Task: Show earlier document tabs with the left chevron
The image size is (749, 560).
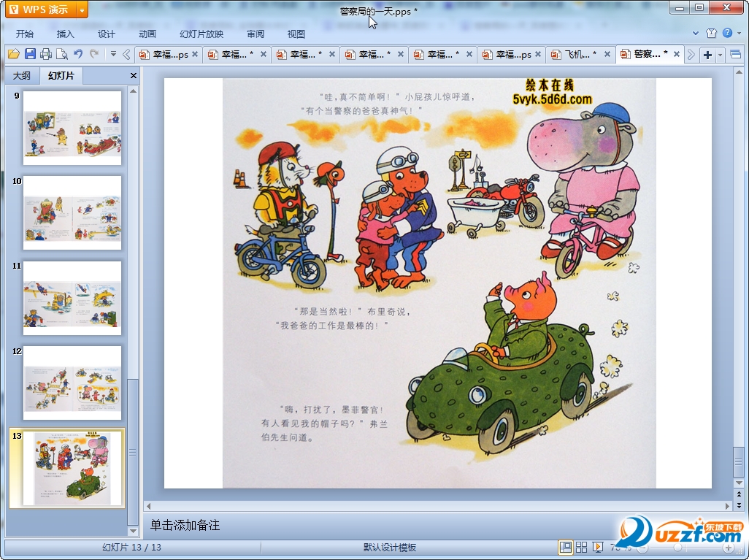Action: 126,55
